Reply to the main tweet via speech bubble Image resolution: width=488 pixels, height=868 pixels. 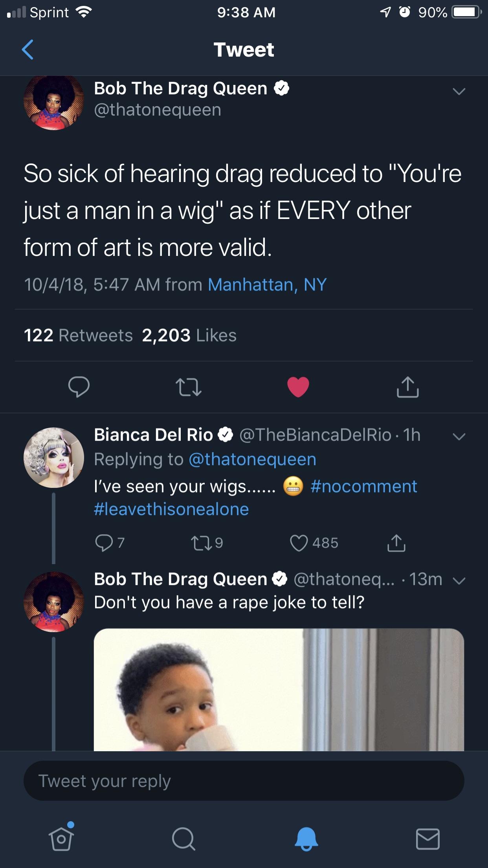(x=79, y=387)
